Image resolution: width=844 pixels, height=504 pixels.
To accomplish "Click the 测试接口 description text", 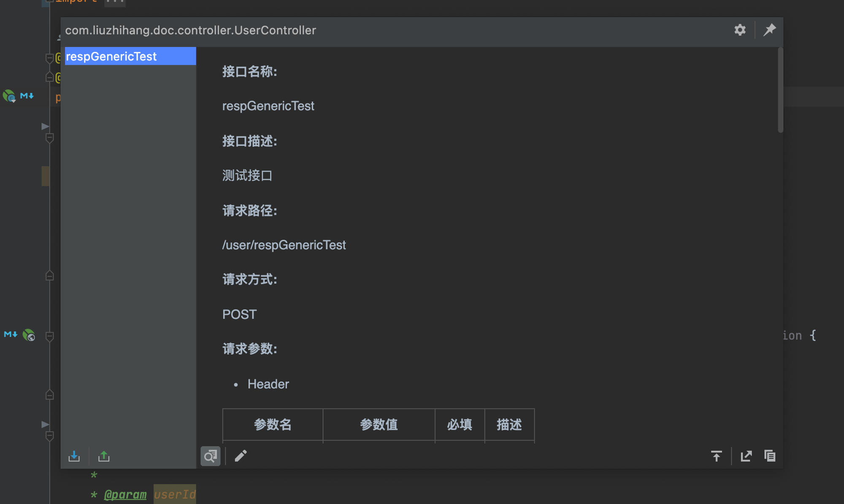I will pyautogui.click(x=247, y=175).
